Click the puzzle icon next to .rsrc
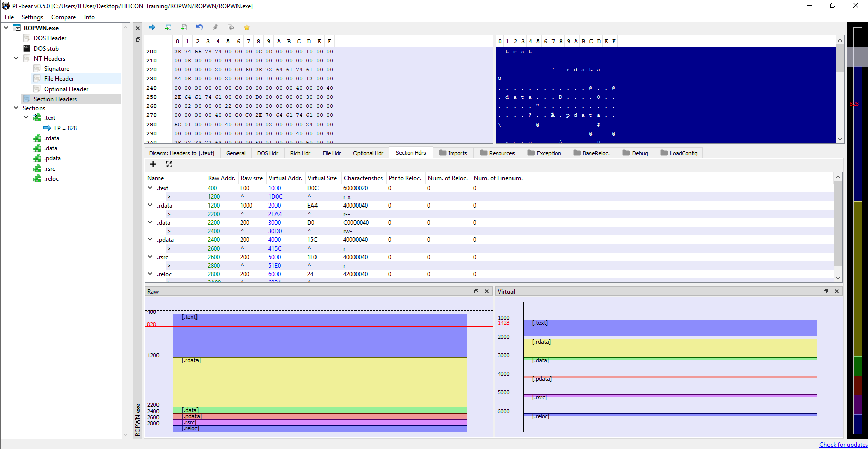This screenshot has width=868, height=449. (x=37, y=169)
